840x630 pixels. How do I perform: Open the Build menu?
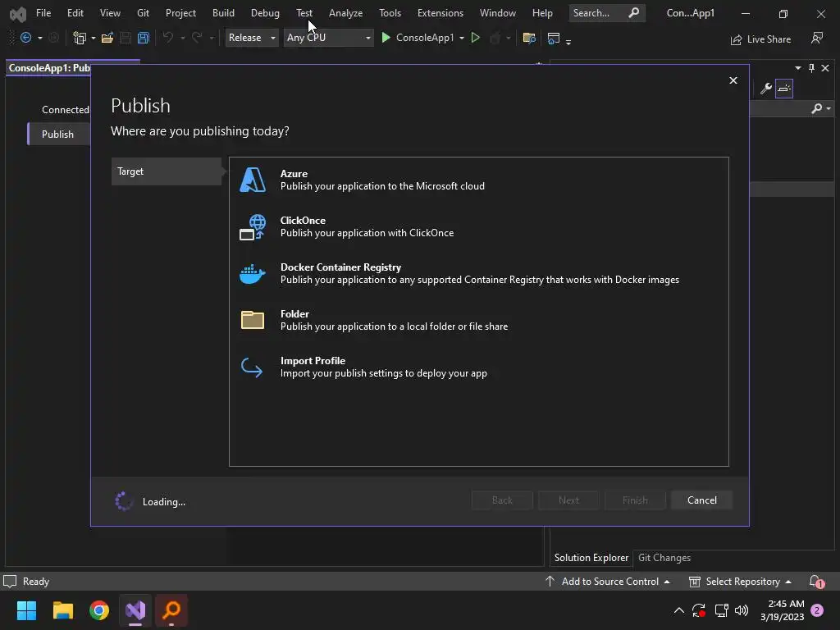223,13
